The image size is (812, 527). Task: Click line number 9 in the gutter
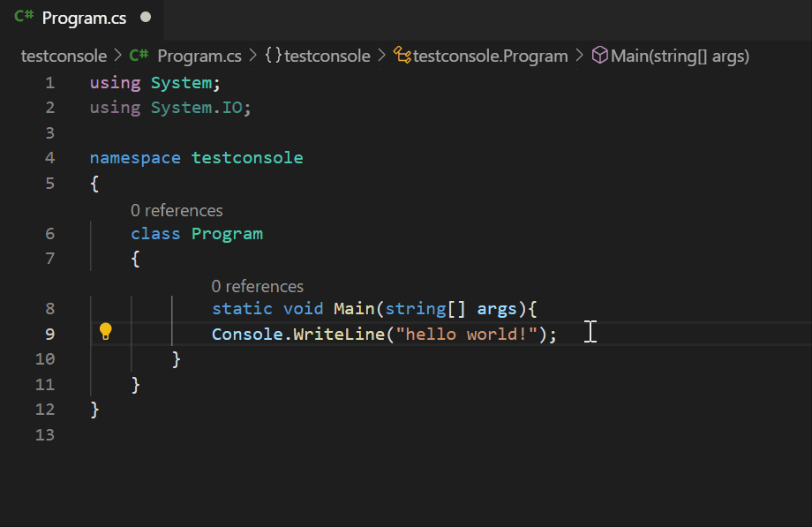(x=49, y=334)
